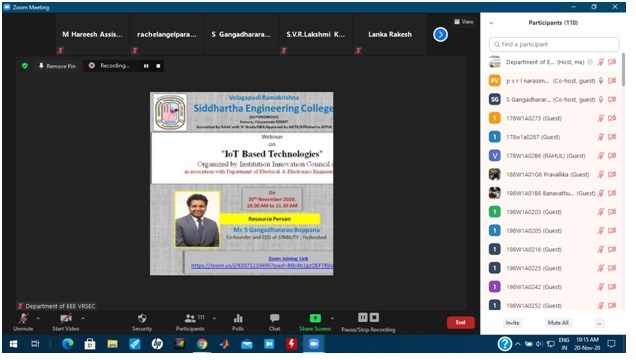This screenshot has height=360, width=636.
Task: Select Lanka Rakesh video tile
Action: click(x=390, y=35)
